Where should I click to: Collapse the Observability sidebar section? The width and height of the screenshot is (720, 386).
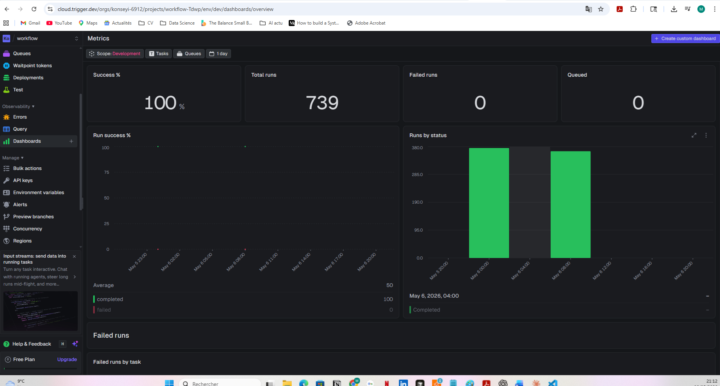coord(18,106)
